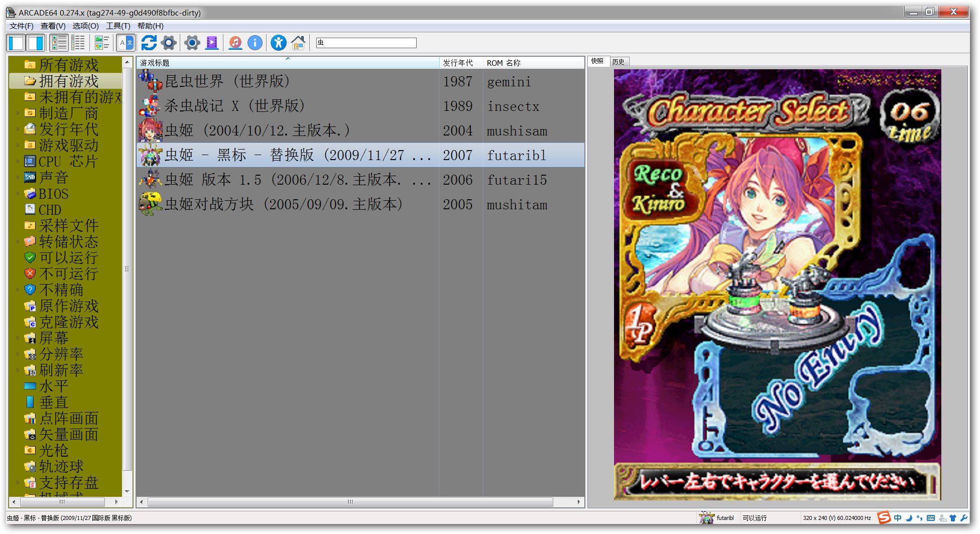Open the 查看(V) menu
The image size is (980, 534).
click(x=53, y=26)
